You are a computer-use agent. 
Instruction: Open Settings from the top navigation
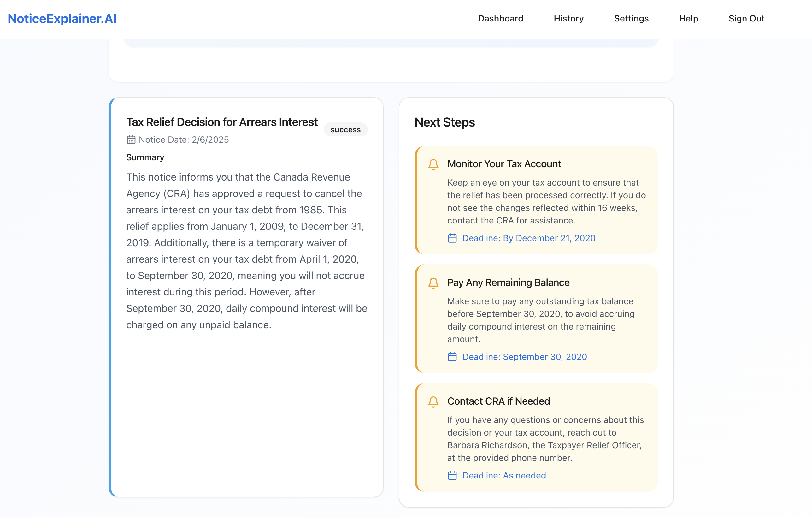pyautogui.click(x=631, y=19)
